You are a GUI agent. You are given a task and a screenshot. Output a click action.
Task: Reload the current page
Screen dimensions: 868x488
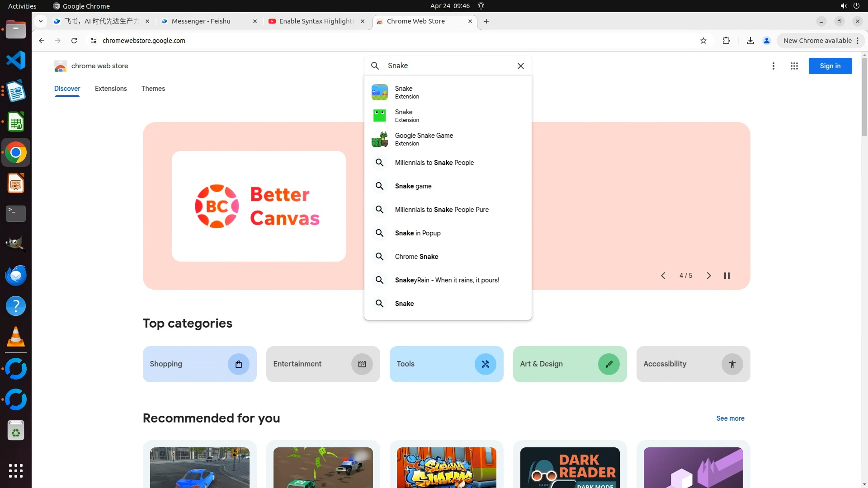tap(74, 41)
